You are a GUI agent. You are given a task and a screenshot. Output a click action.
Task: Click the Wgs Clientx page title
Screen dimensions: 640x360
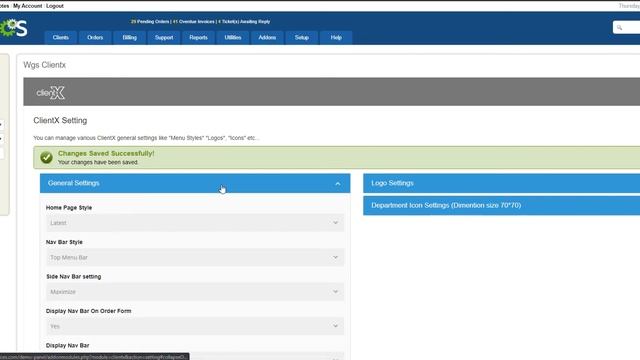[44, 65]
